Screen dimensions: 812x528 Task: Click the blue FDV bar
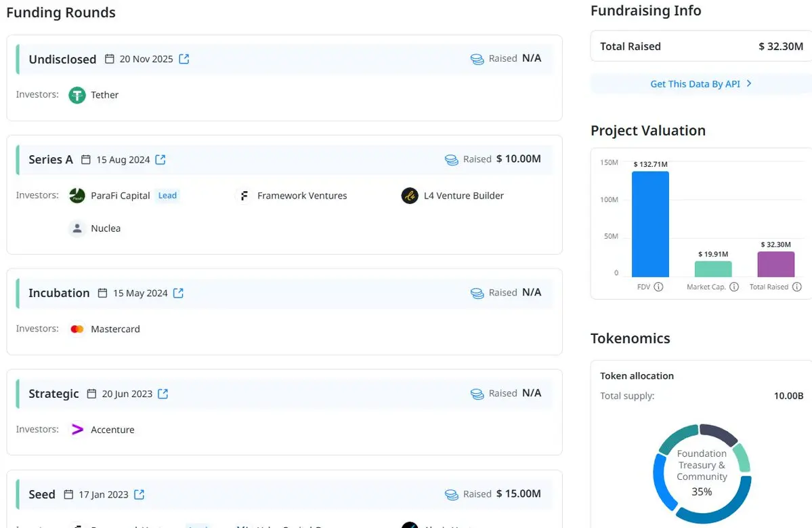click(x=650, y=224)
